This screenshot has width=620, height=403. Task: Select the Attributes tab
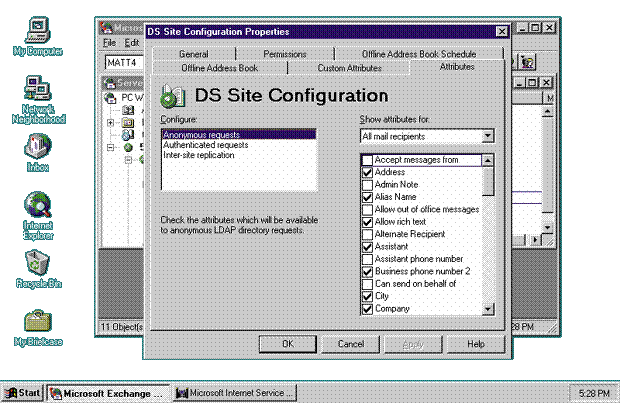(x=457, y=67)
